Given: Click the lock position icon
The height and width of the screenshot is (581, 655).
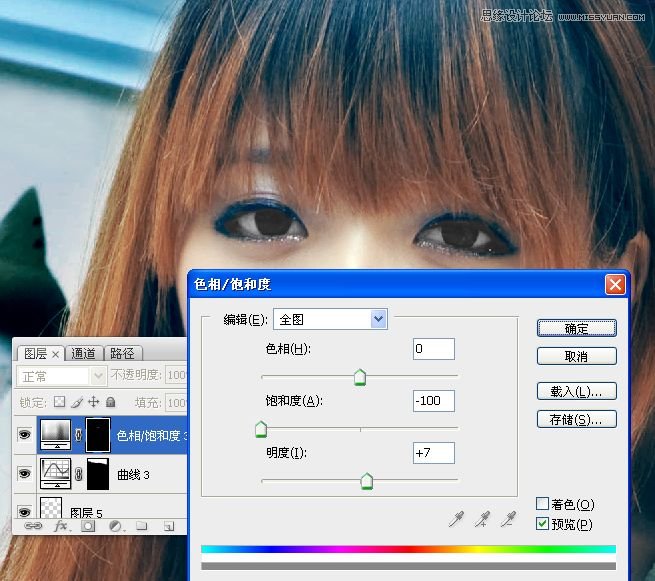Looking at the screenshot, I should click(94, 402).
